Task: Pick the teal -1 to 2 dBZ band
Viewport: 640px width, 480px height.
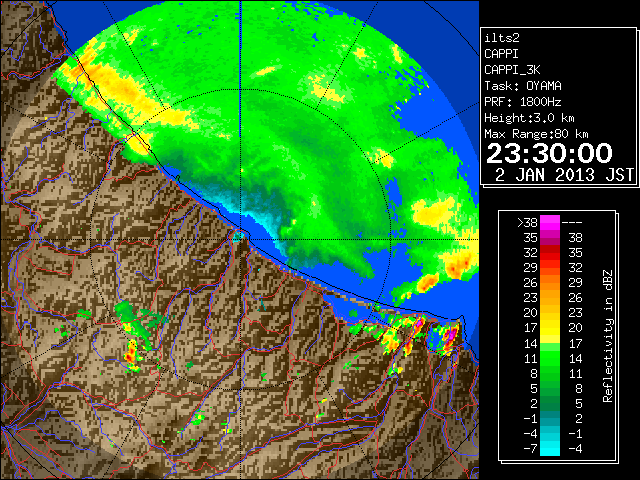Action: click(550, 419)
